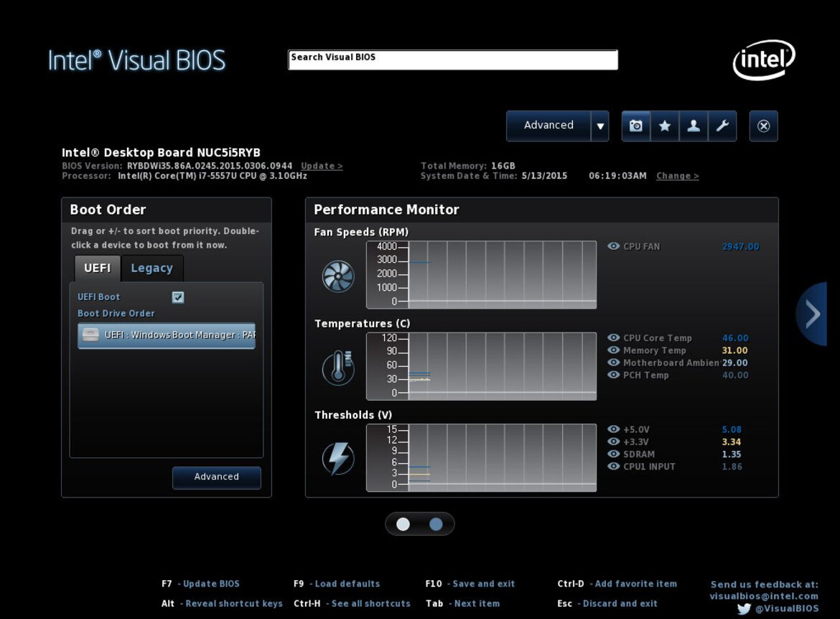Viewport: 840px width, 619px height.
Task: Click the Temperatures graph
Action: tap(481, 366)
